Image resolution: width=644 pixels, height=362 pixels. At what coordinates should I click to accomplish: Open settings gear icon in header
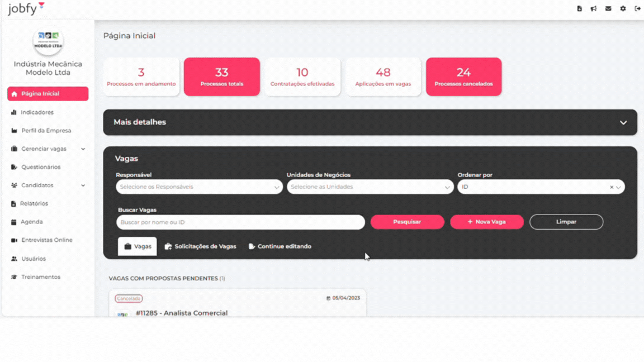pos(623,8)
